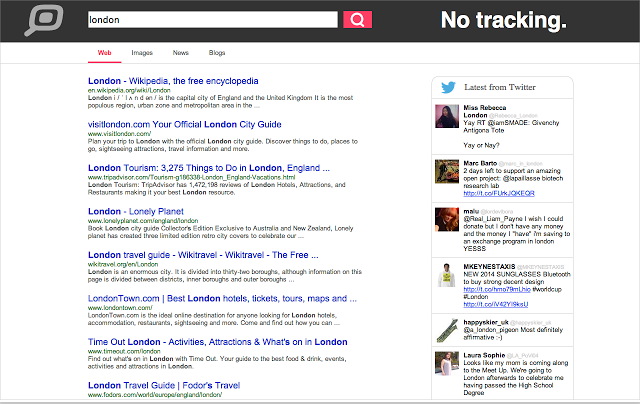This screenshot has width=640, height=404.
Task: Open visitlondon.com Official City Guide result
Action: tap(184, 124)
